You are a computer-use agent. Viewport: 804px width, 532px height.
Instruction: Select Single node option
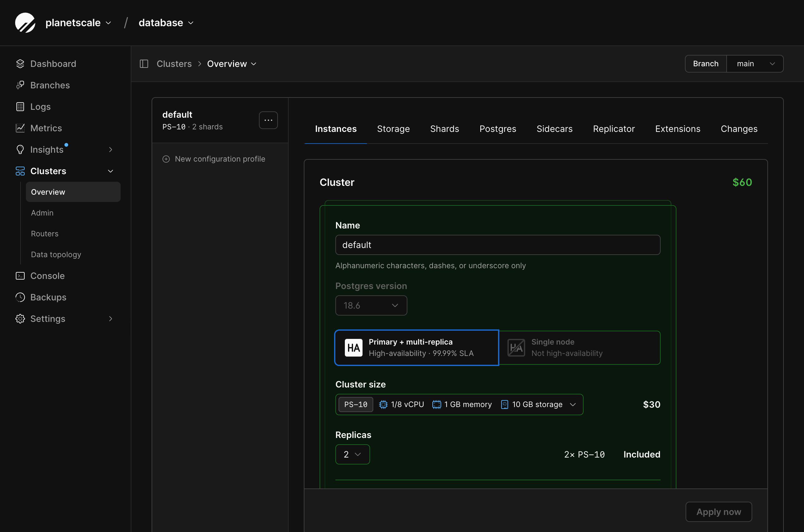pos(579,348)
